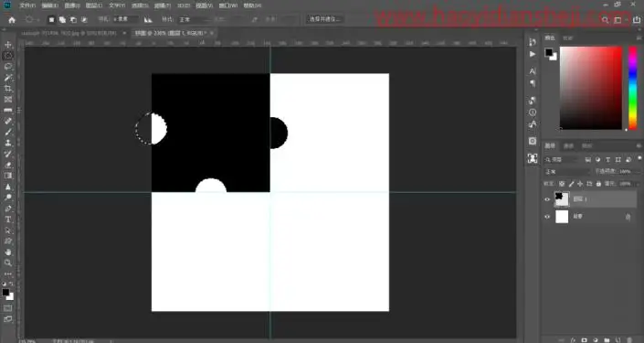The width and height of the screenshot is (644, 343).
Task: Open the style dropdown in options bar
Action: (194, 19)
